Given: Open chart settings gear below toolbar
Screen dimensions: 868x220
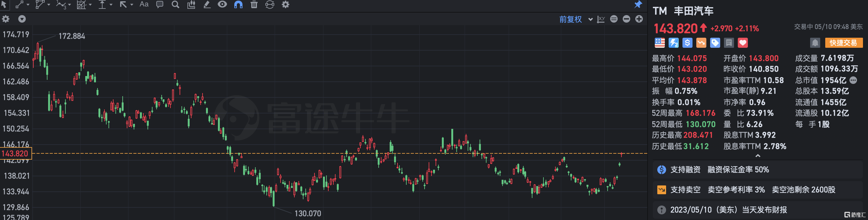Looking at the screenshot, I should point(6,19).
